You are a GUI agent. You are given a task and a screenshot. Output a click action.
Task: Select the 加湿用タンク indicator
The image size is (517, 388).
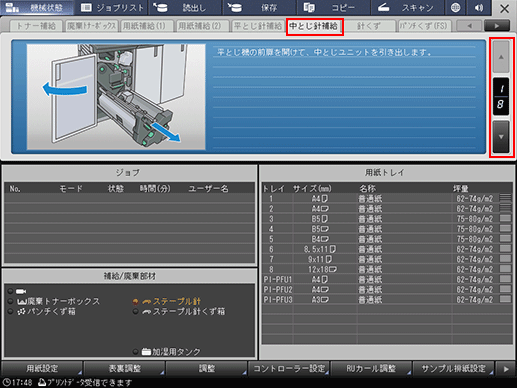click(x=167, y=352)
